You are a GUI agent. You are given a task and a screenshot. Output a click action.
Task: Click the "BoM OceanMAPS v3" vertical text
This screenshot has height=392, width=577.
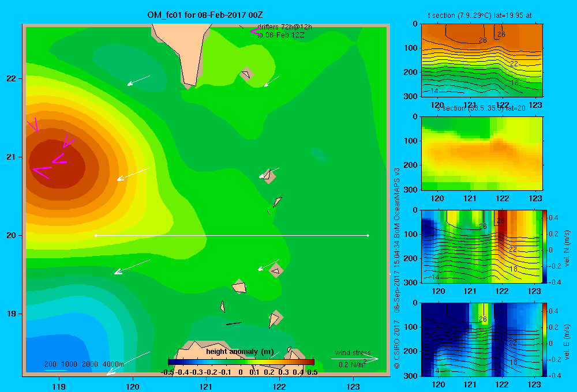click(397, 203)
